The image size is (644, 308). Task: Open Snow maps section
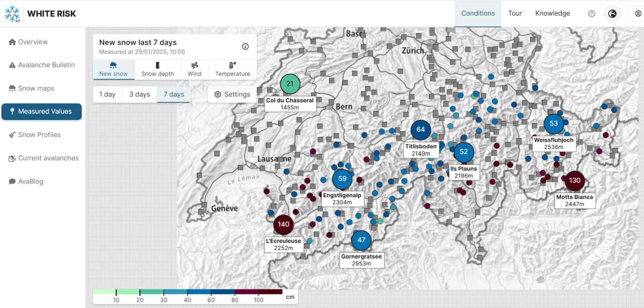tap(36, 88)
